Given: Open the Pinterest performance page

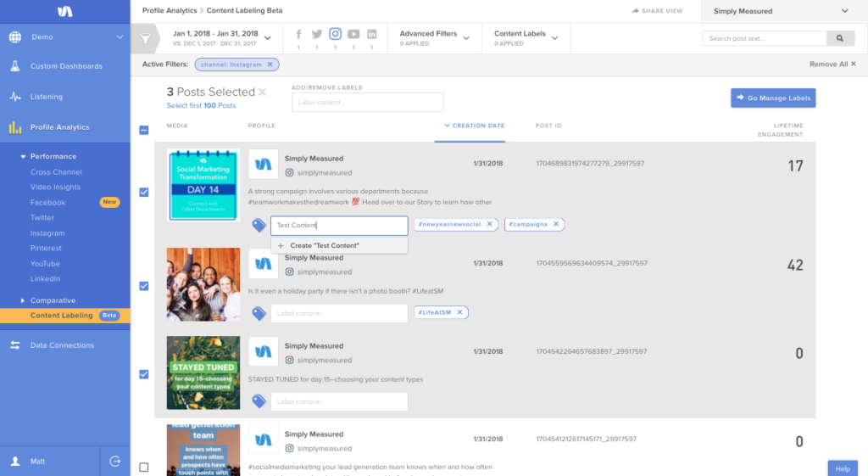Looking at the screenshot, I should click(x=46, y=249).
